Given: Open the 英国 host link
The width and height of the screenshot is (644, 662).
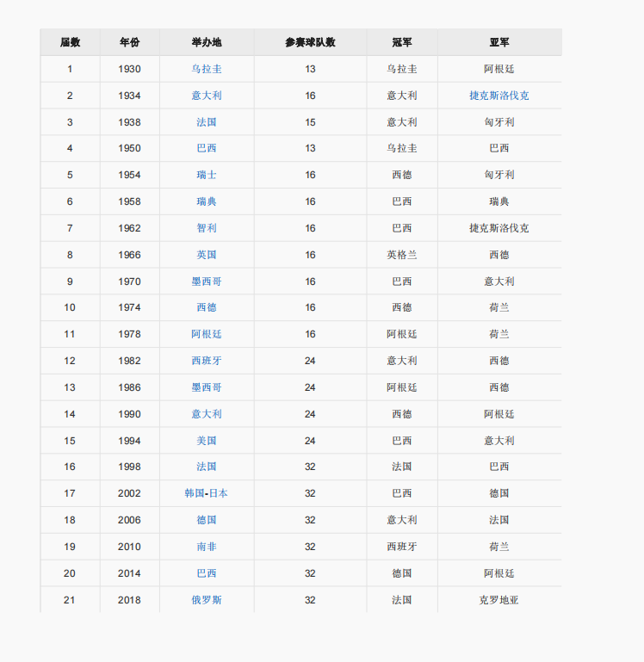Looking at the screenshot, I should tap(207, 255).
